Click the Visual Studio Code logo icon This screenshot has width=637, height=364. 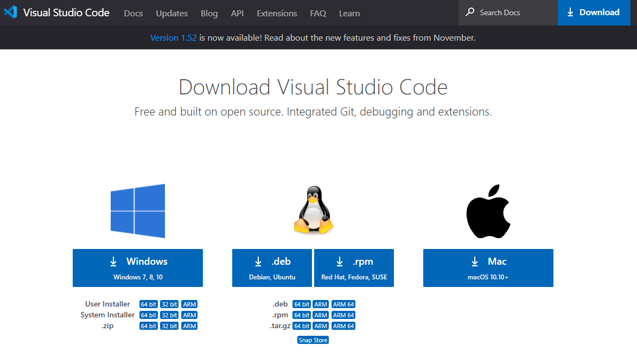tap(10, 12)
